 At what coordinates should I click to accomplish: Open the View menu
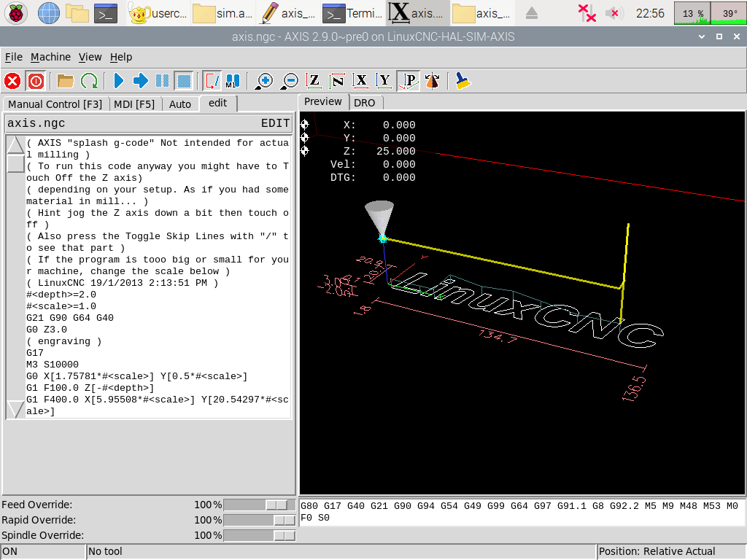pyautogui.click(x=90, y=57)
